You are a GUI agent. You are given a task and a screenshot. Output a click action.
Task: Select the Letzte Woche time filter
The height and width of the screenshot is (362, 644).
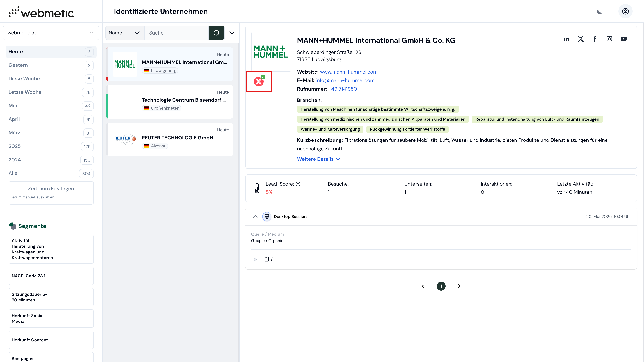click(x=51, y=92)
